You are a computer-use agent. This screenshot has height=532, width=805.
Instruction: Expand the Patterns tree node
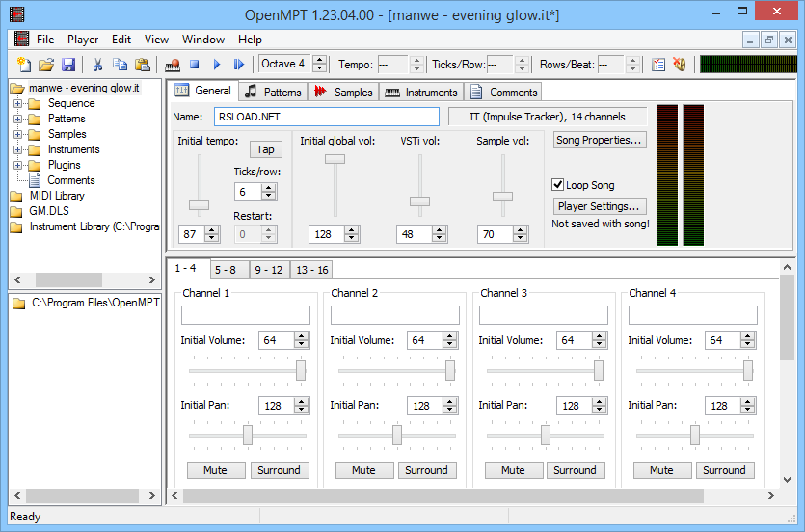(18, 119)
